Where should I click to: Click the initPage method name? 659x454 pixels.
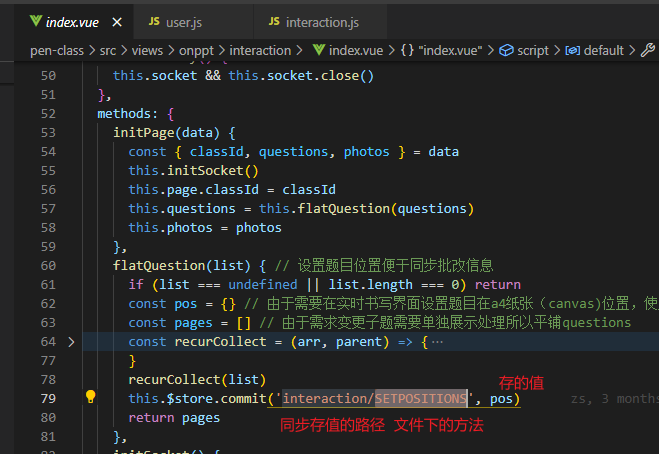point(143,133)
